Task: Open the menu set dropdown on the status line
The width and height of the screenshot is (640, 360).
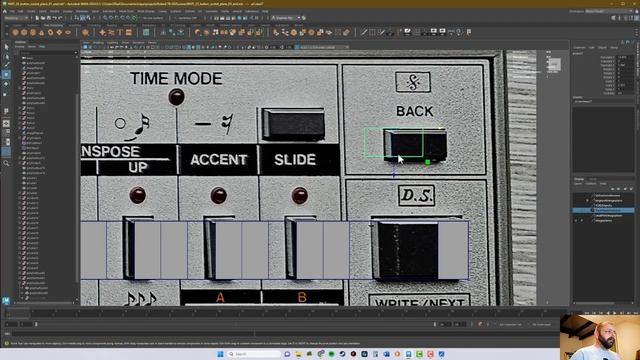Action: pyautogui.click(x=17, y=18)
